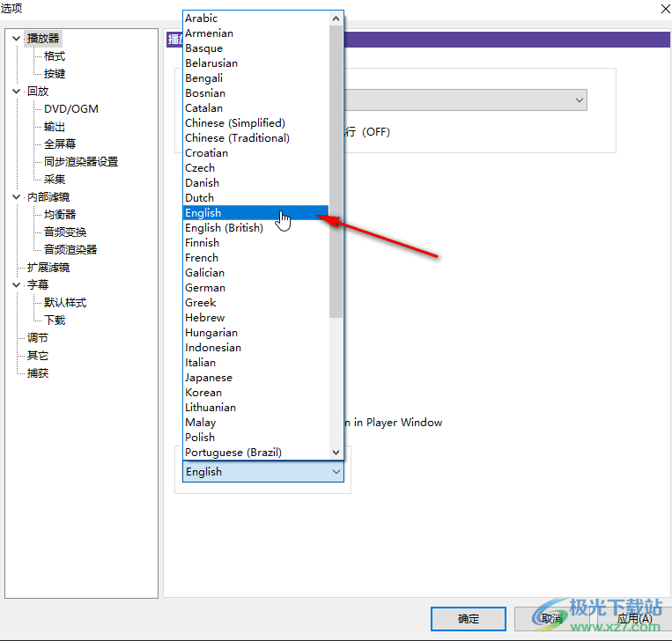Select 字幕 in the tree
This screenshot has width=672, height=641.
point(38,285)
